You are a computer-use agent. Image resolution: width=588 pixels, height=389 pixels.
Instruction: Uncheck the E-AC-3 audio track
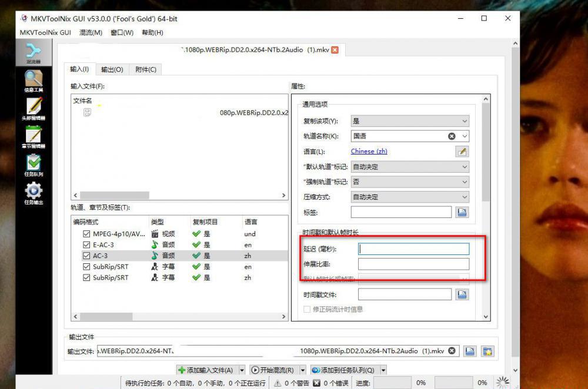coord(86,244)
